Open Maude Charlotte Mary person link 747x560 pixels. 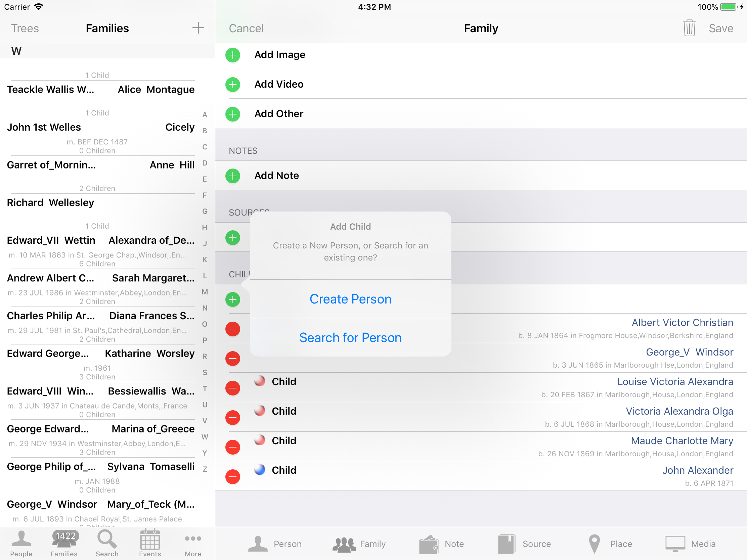tap(682, 440)
